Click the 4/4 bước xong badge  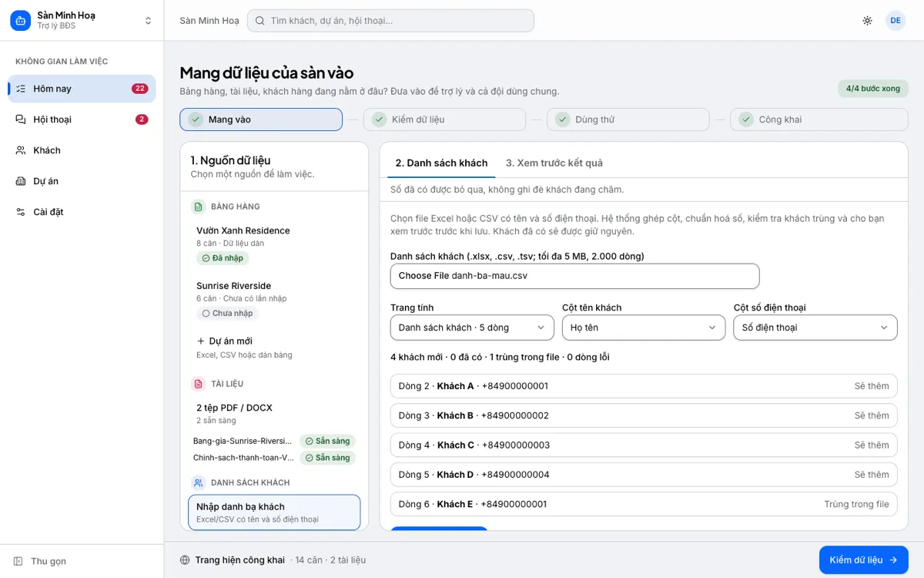pos(873,89)
